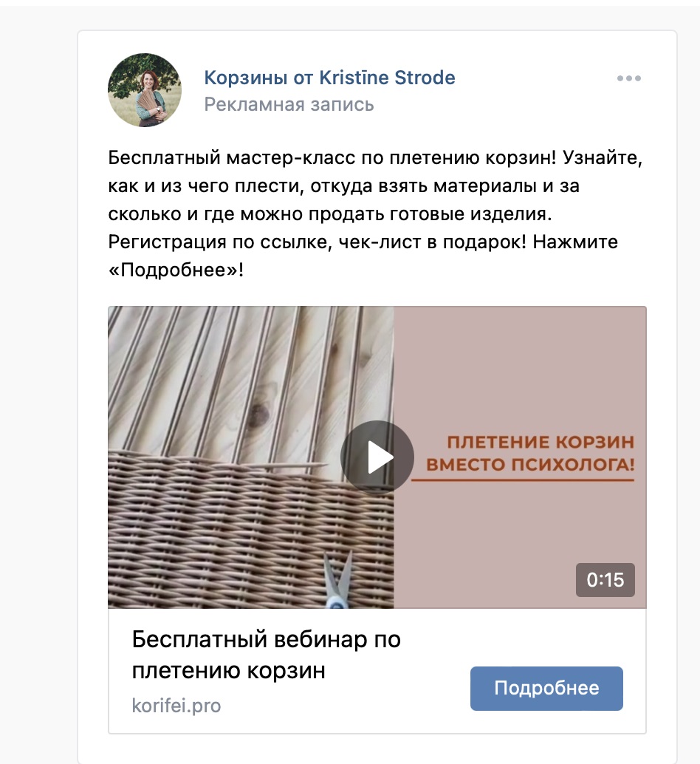Click the round profile avatar photo
Screen dimensions: 700x764
145,90
